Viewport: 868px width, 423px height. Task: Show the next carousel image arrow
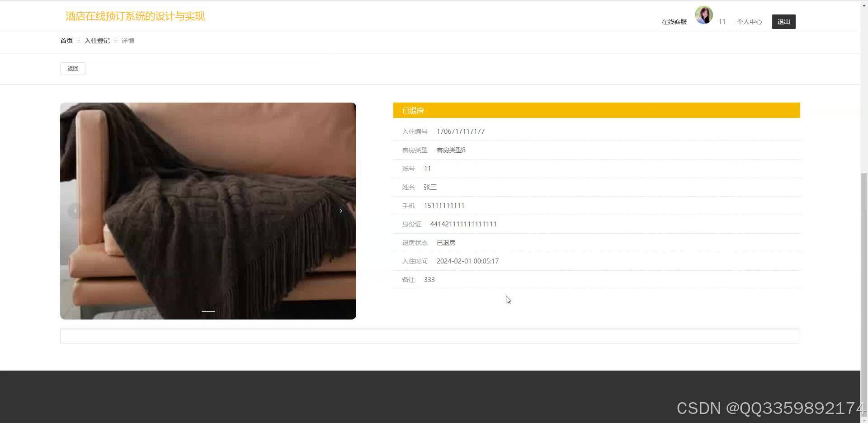tap(341, 211)
